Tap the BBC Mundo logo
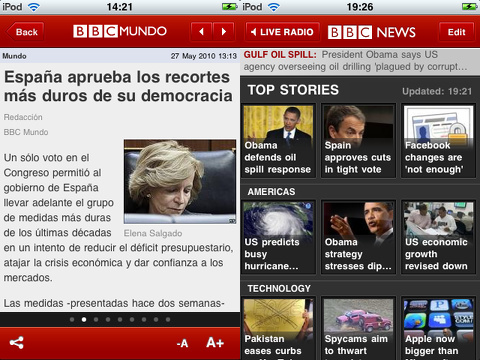Image resolution: width=480 pixels, height=360 pixels. 120,31
